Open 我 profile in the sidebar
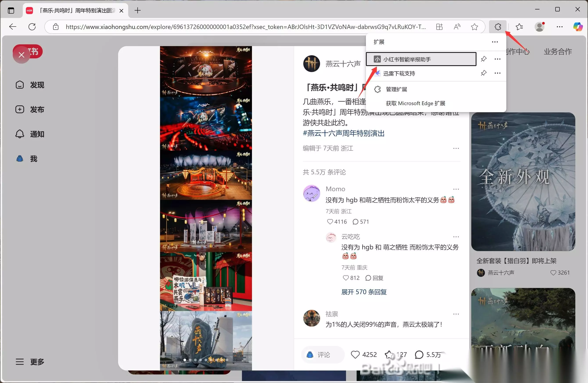The image size is (588, 383). pyautogui.click(x=27, y=159)
